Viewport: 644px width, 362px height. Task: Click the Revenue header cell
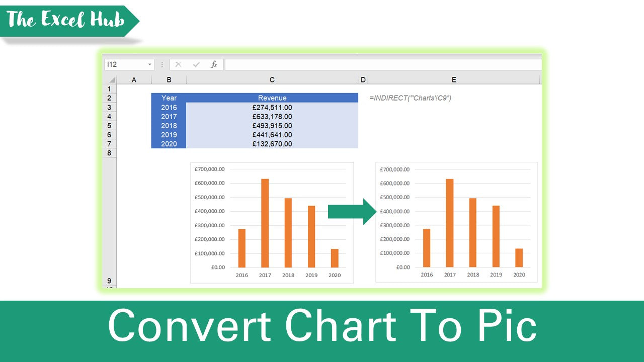click(272, 98)
